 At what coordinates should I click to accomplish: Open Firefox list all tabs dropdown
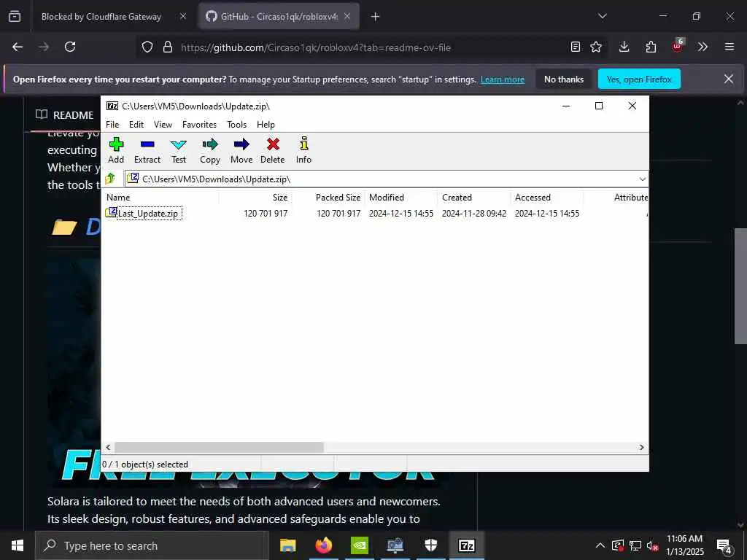click(603, 16)
